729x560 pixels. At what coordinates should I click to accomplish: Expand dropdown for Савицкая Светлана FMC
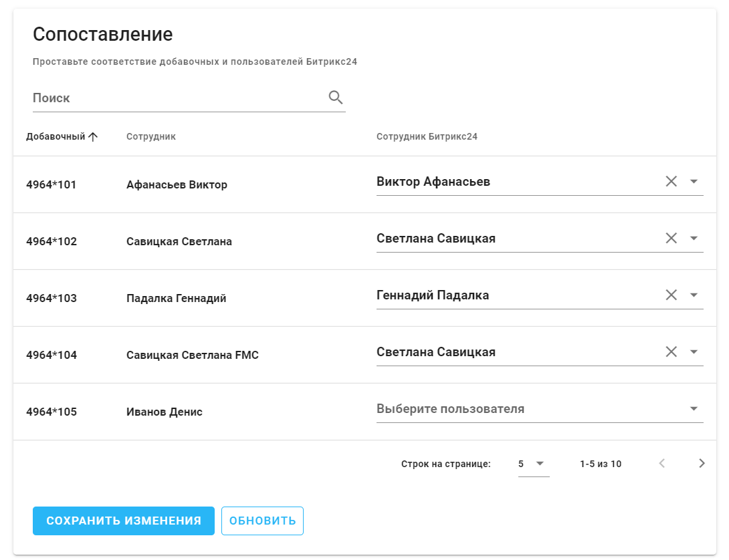tap(694, 352)
